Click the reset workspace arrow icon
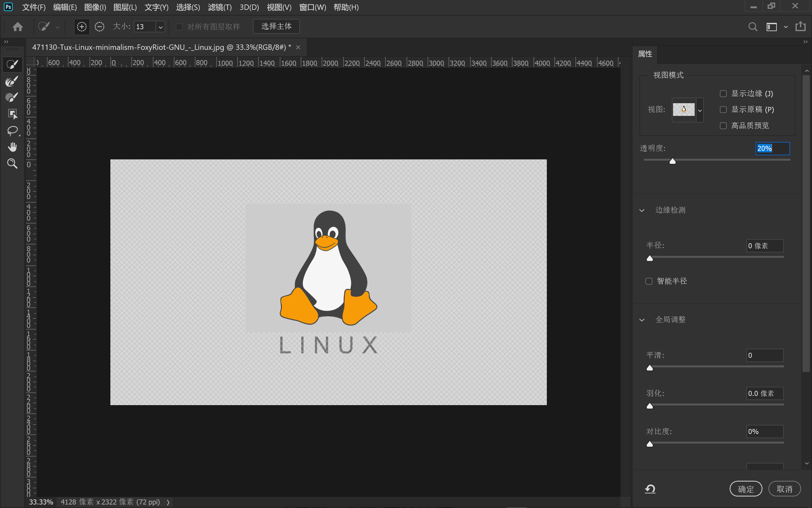Screen dimensions: 812x508 click(x=650, y=489)
